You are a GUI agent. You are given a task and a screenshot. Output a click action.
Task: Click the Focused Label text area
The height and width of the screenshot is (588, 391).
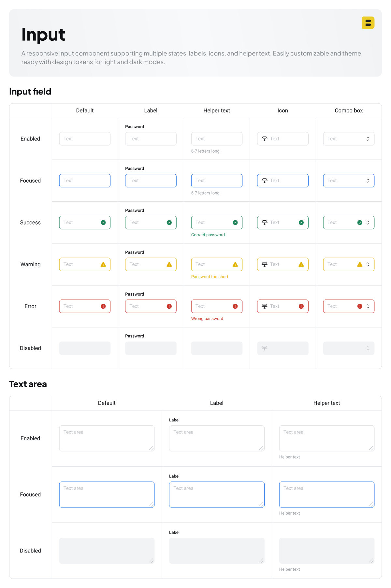click(x=217, y=494)
